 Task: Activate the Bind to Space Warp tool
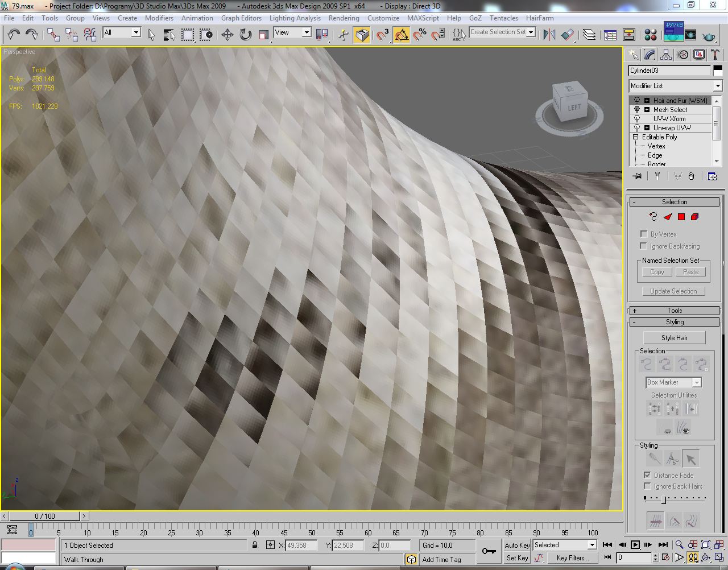(x=90, y=35)
